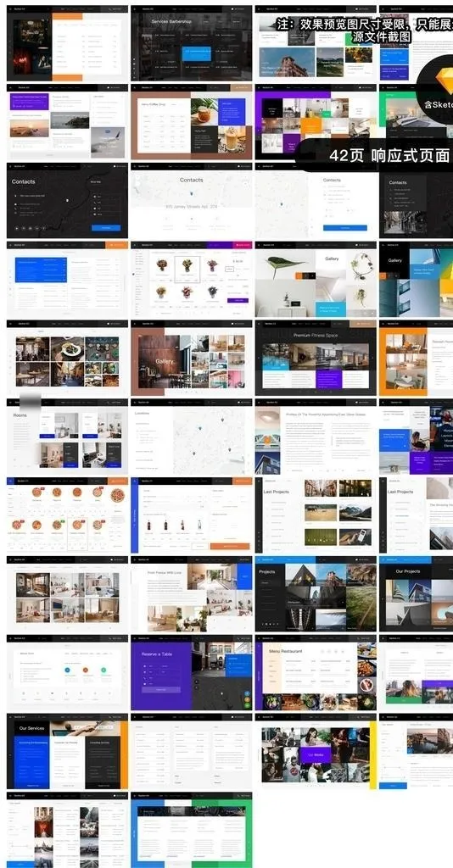This screenshot has height=868, width=453.
Task: Click the purple button on flower shop page
Action: coord(238,300)
